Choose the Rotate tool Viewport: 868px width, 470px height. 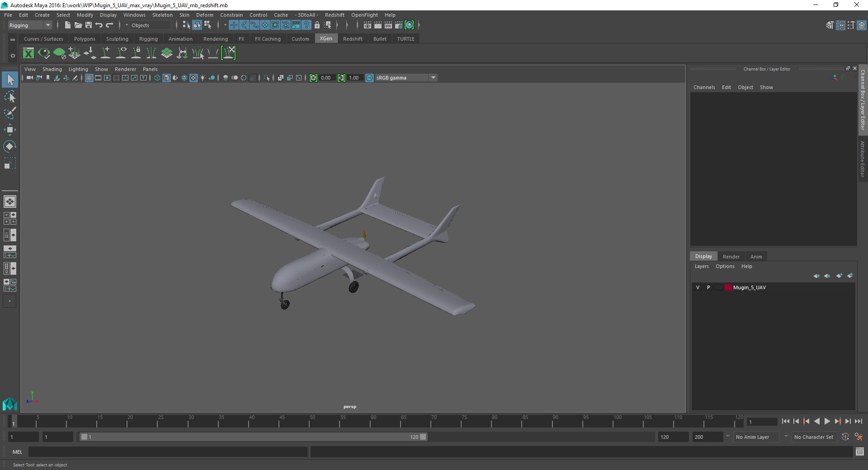[10, 146]
